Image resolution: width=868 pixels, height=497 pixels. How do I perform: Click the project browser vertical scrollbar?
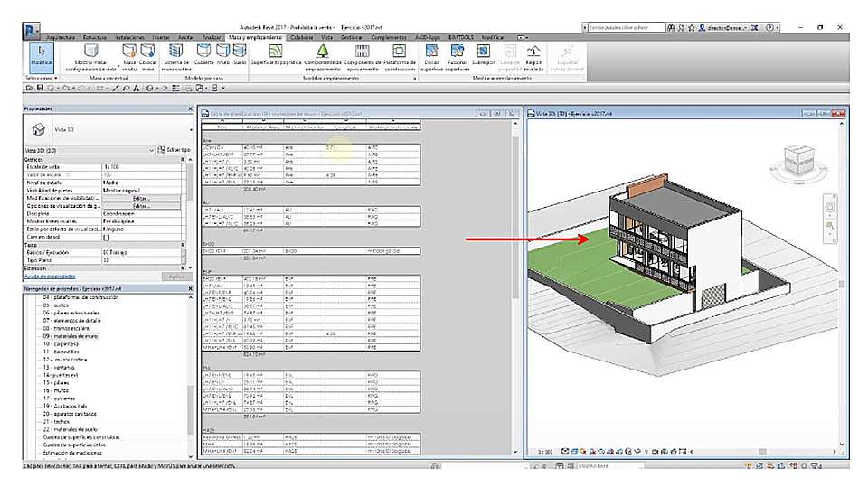tap(191, 409)
